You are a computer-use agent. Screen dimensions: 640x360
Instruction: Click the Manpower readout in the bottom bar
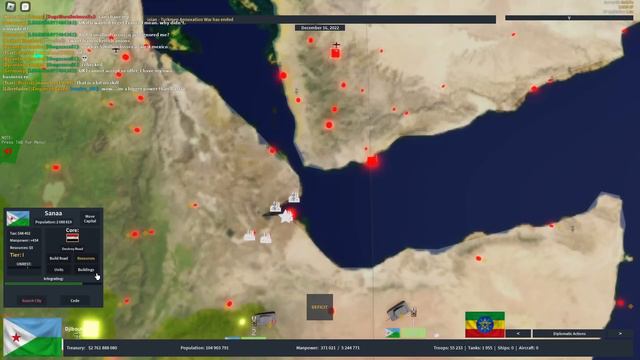pyautogui.click(x=328, y=348)
